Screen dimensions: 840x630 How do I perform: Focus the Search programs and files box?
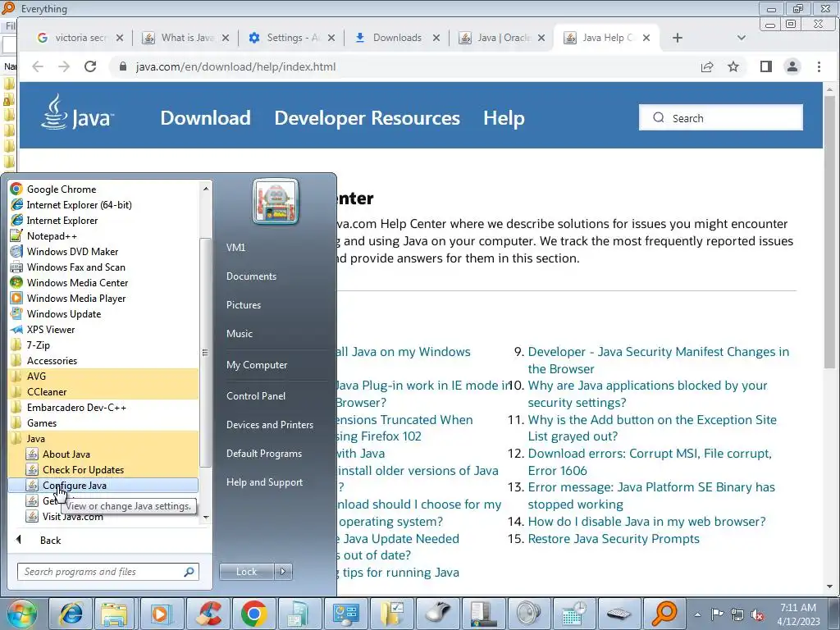(107, 572)
